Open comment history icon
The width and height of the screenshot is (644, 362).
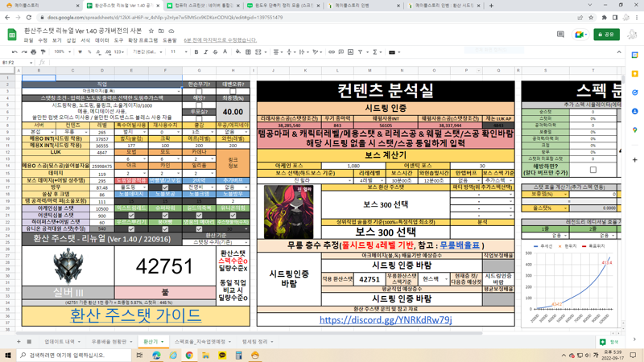tap(560, 35)
